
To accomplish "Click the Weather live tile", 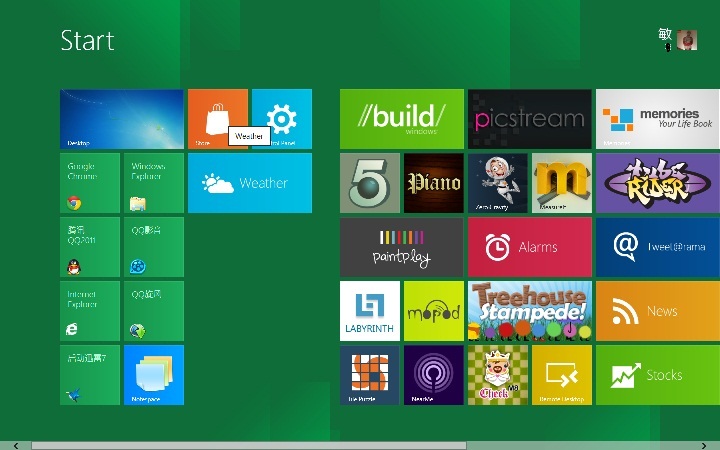I will click(249, 183).
